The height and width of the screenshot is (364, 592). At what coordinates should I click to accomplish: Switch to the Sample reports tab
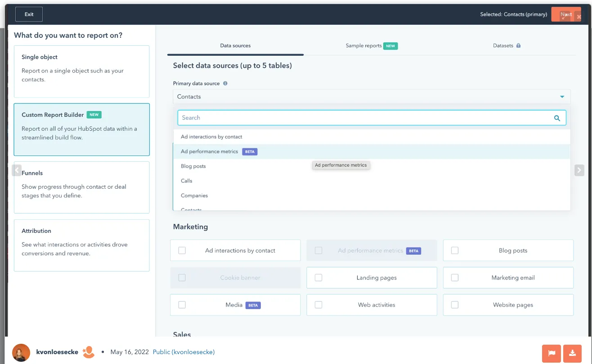click(363, 45)
